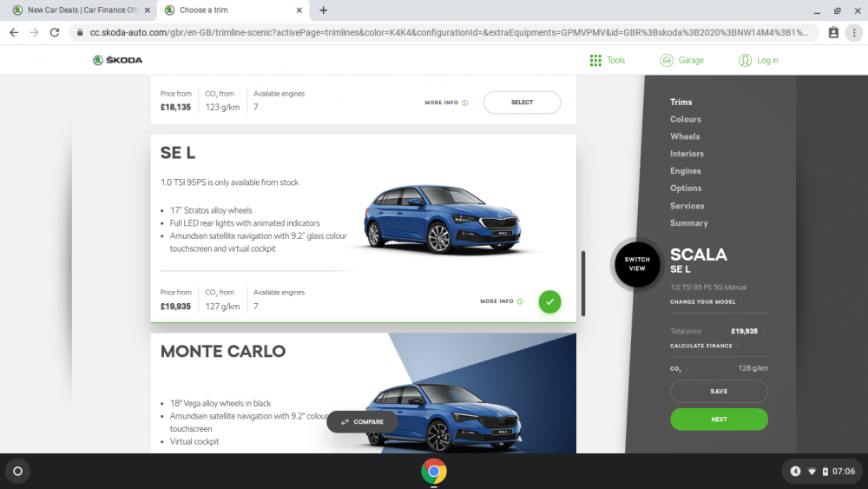Click the Virtual cockpit bullet
Viewport: 868px width, 489px height.
(194, 441)
